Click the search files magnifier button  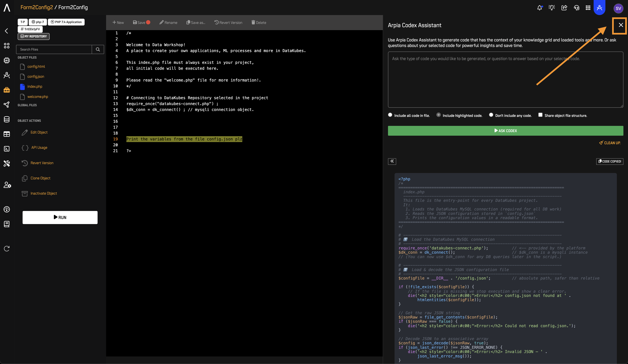[x=98, y=49]
